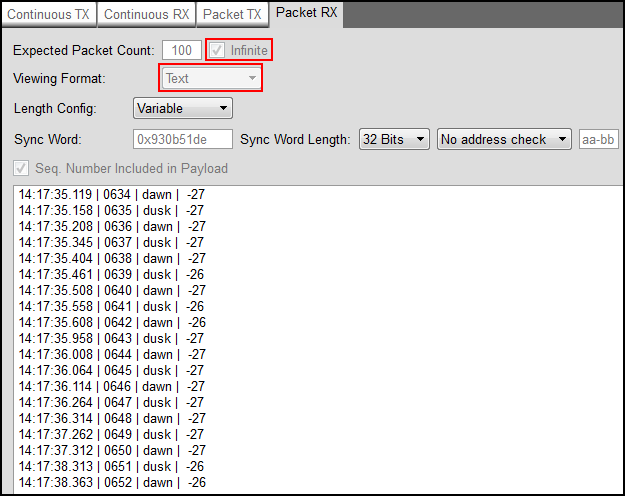The height and width of the screenshot is (496, 625).
Task: Focus the Sync Word input field
Action: (182, 139)
